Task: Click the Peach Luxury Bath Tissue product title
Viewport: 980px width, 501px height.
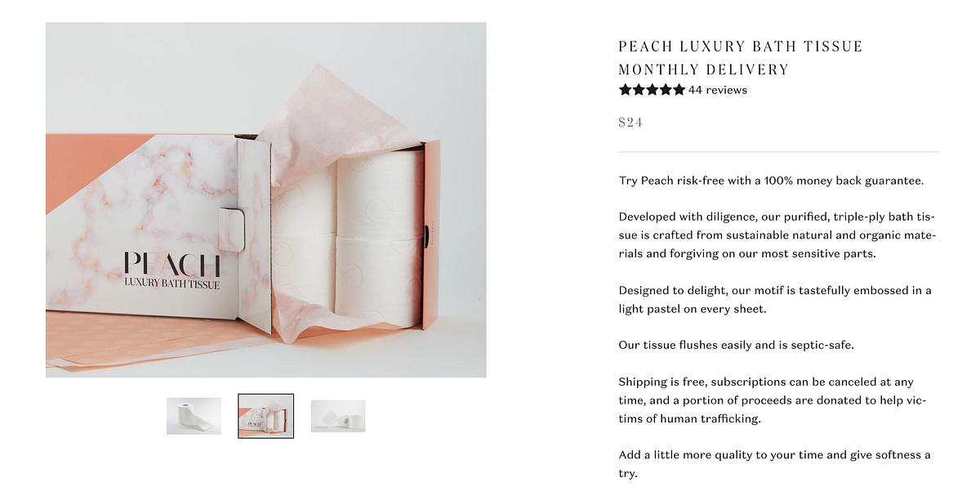Action: [741, 58]
